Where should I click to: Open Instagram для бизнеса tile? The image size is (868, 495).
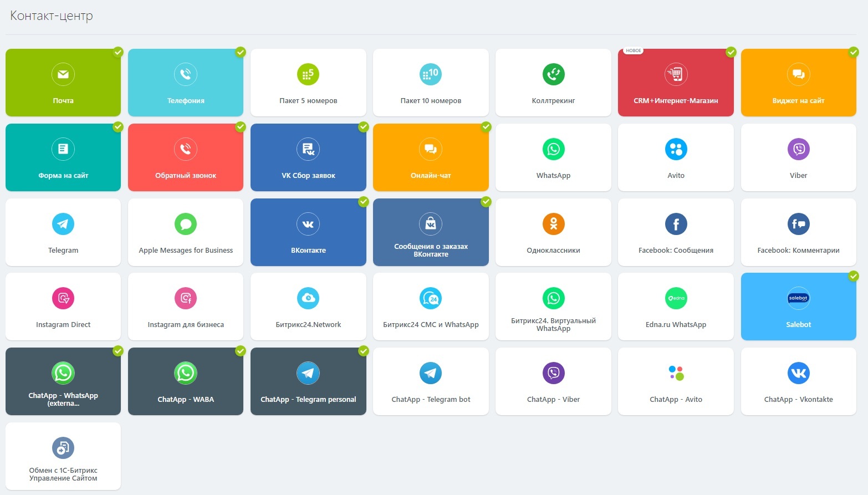[x=186, y=307]
